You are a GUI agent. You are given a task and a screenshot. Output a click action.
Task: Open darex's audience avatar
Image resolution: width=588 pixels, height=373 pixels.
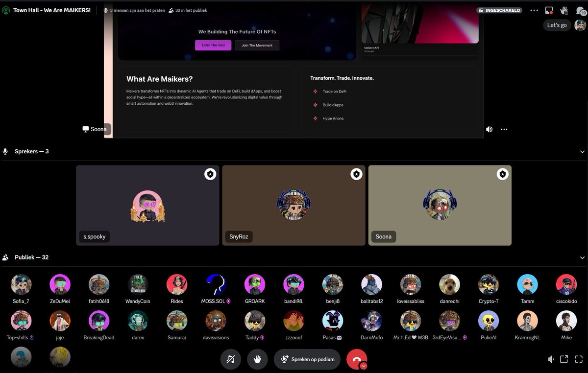pos(138,321)
